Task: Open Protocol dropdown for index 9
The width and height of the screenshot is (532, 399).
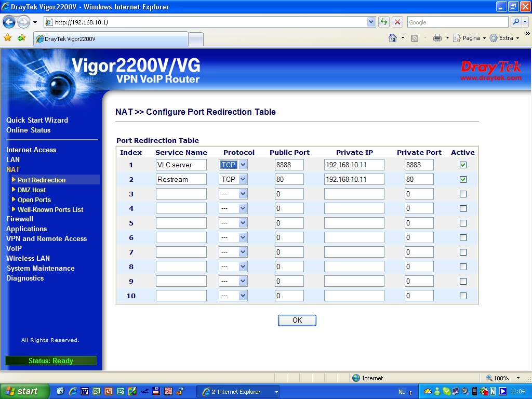Action: click(x=233, y=281)
